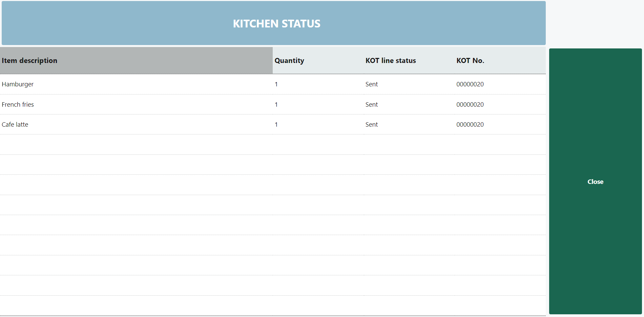Click the KOT number 00000020 for French fries

(x=470, y=105)
